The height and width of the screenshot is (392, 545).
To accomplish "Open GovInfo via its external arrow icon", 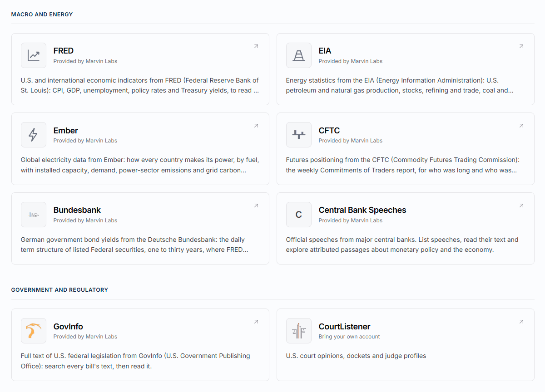I will point(256,322).
